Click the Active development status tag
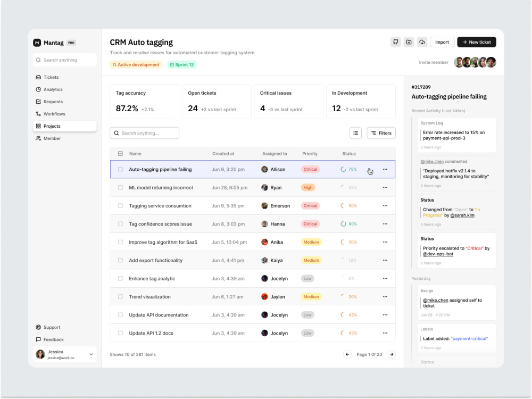This screenshot has width=532, height=399. (x=136, y=64)
